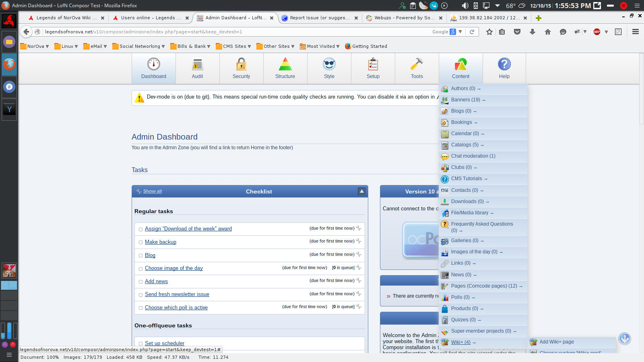644x362 pixels.
Task: Open the Security padlock icon
Action: pos(241,64)
